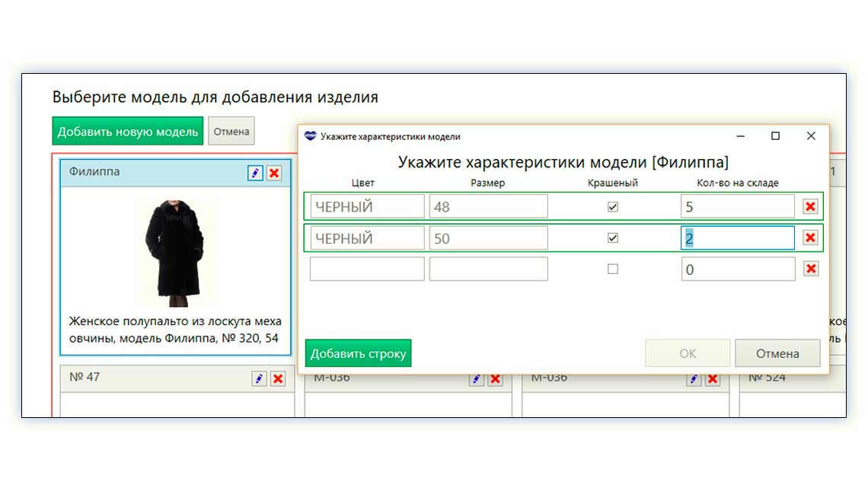The height and width of the screenshot is (491, 868).
Task: Remove the row with size 48
Action: (810, 206)
